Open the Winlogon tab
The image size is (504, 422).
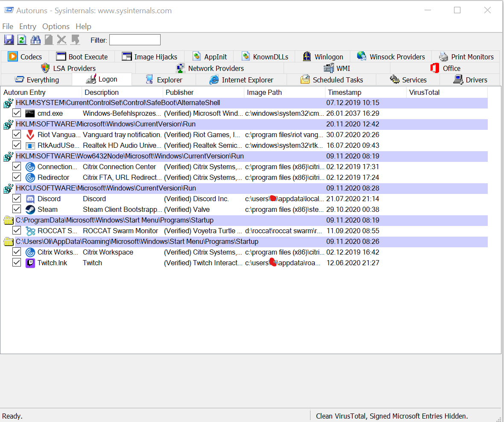(x=323, y=57)
